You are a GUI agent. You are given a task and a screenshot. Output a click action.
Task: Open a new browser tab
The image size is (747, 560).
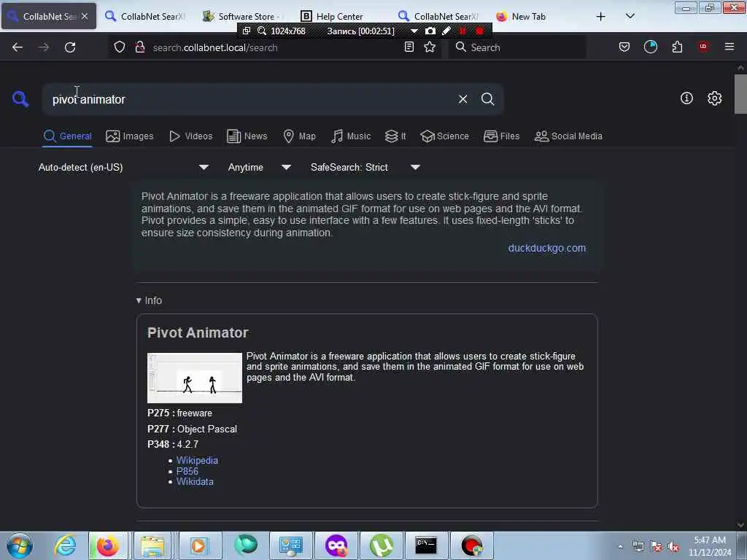pos(601,17)
